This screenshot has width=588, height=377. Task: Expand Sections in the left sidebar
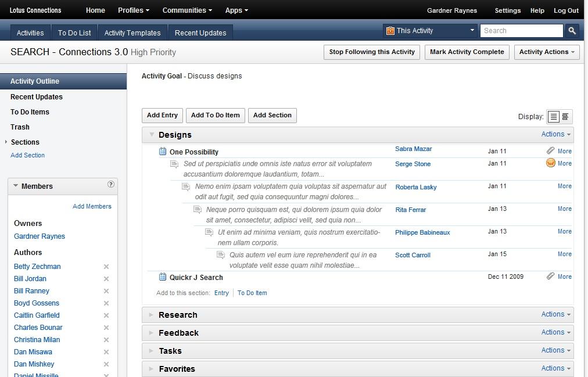6,142
